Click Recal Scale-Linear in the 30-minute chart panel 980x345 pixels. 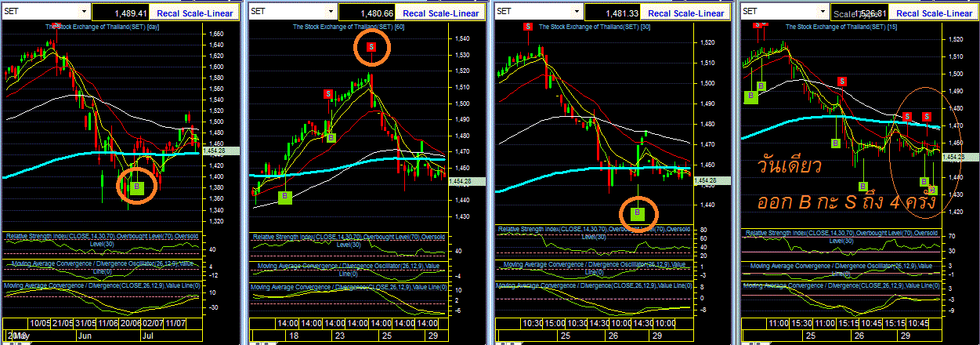686,13
